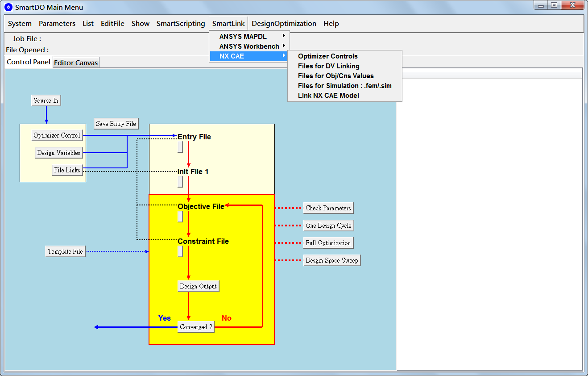588x376 pixels.
Task: Click Link NX CAE Model menu item
Action: click(x=328, y=96)
